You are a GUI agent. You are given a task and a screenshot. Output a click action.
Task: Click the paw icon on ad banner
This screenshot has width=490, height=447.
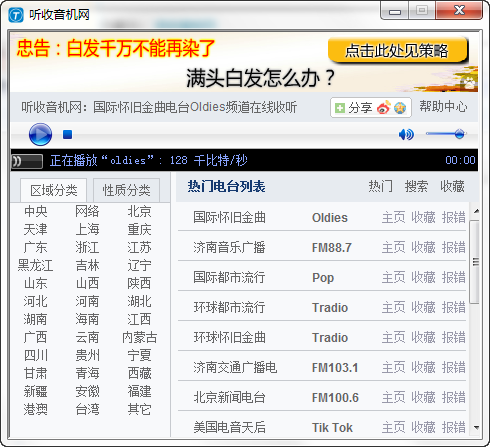[469, 83]
